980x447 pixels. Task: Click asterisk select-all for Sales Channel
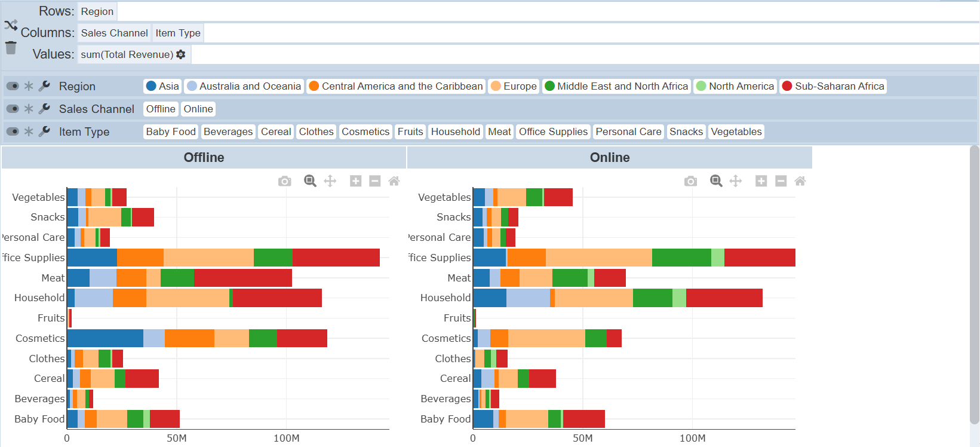[29, 109]
